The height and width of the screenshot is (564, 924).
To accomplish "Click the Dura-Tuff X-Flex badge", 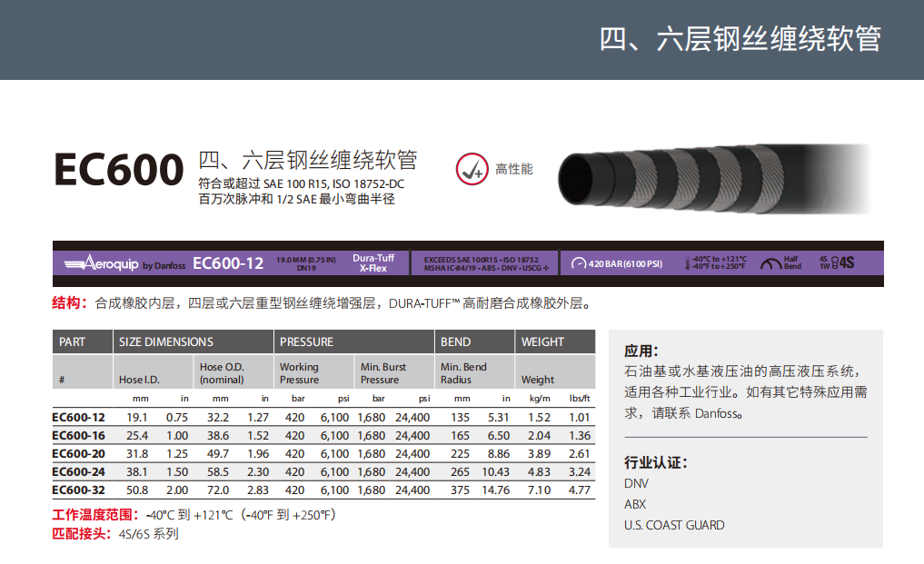I will tap(373, 263).
